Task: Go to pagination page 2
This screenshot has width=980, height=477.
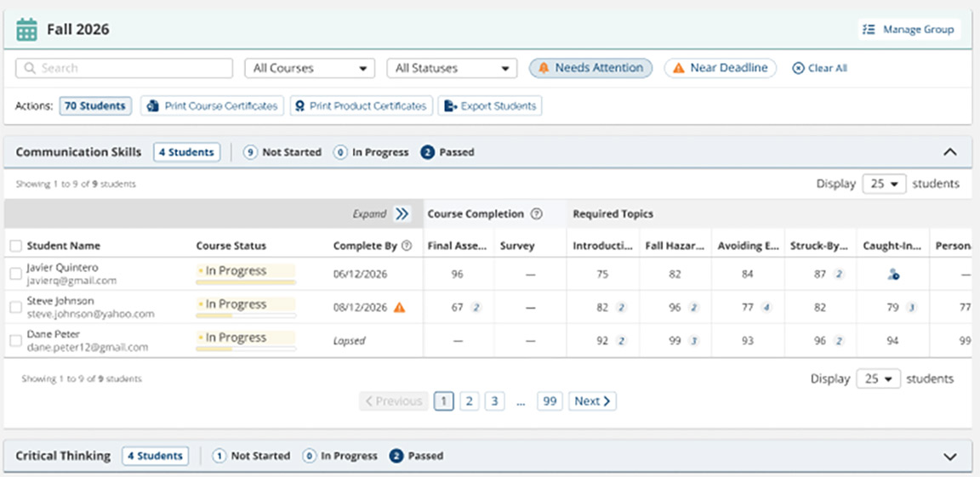Action: (469, 401)
